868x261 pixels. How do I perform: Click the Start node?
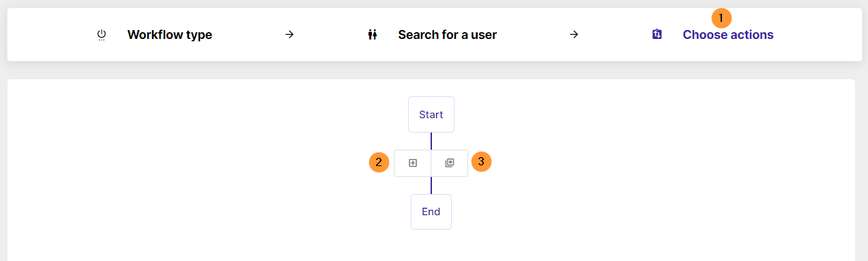(x=431, y=114)
